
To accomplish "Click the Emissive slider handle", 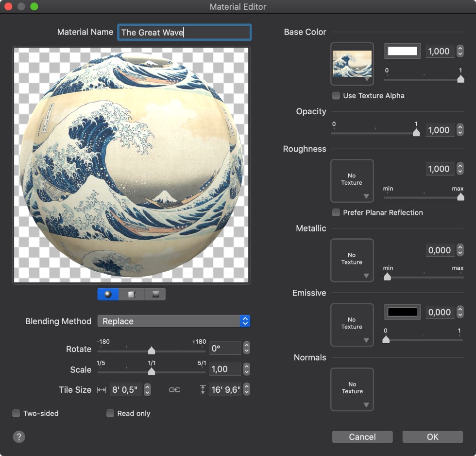I will [386, 339].
